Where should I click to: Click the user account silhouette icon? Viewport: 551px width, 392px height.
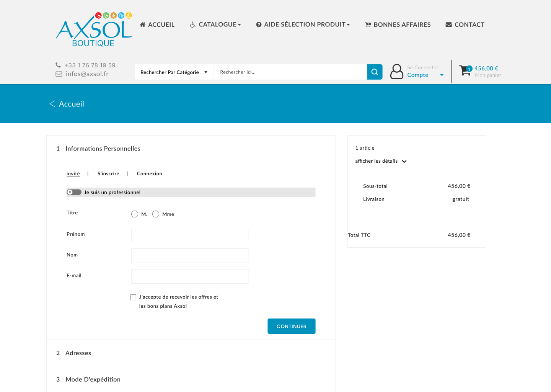click(x=396, y=72)
